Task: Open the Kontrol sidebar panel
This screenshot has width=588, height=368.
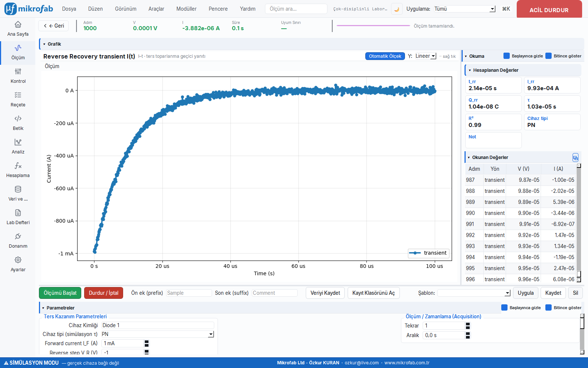Action: 18,76
